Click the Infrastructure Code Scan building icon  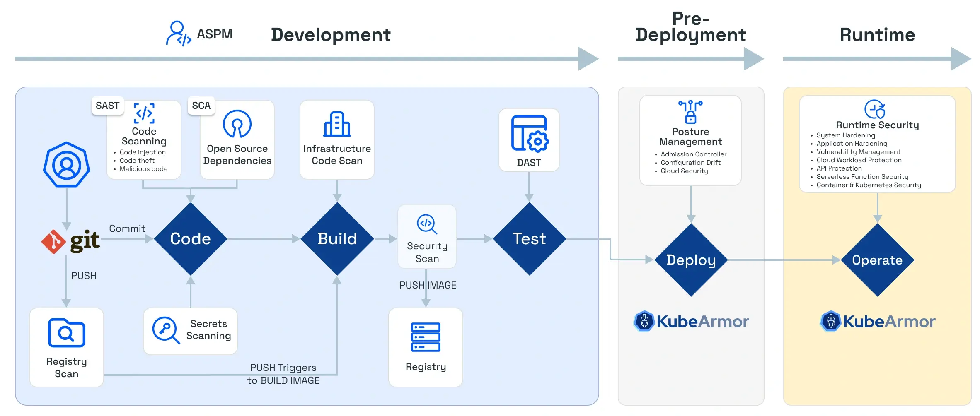(x=337, y=124)
